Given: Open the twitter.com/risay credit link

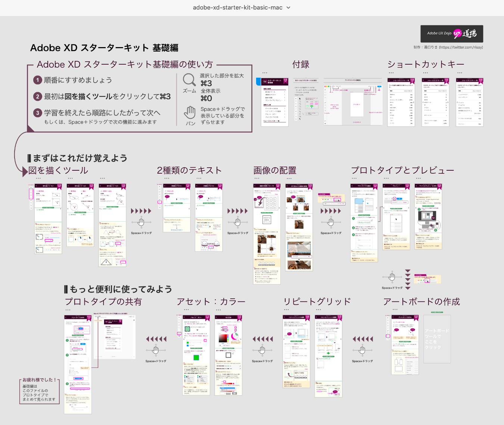Looking at the screenshot, I should [461, 47].
